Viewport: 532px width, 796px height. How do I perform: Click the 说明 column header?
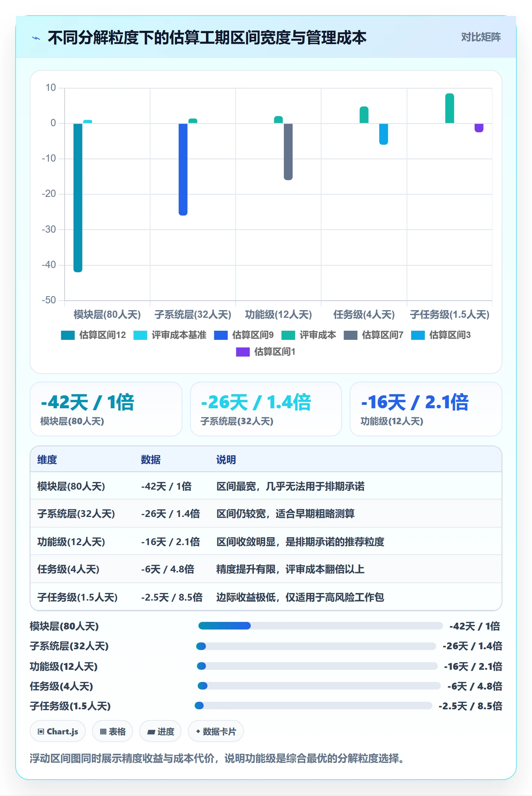point(226,460)
